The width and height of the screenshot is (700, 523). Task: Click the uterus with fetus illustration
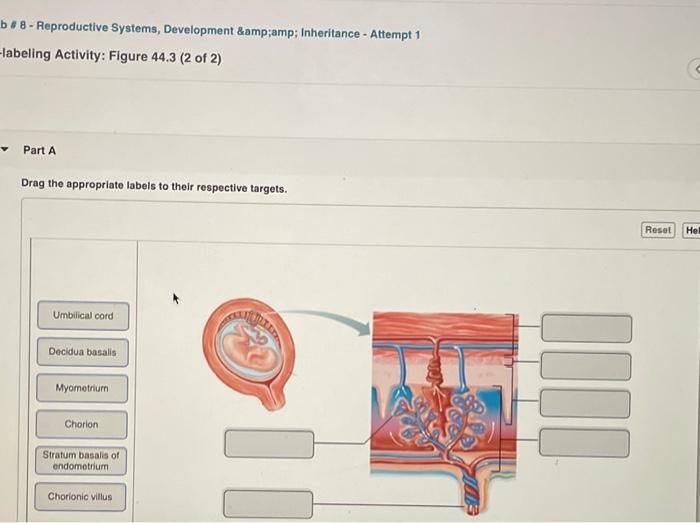[249, 353]
